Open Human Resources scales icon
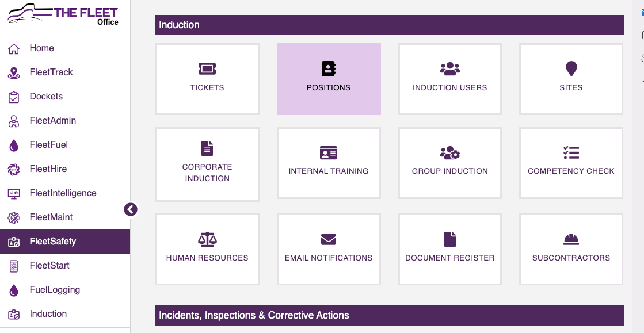This screenshot has width=644, height=333. point(207,239)
